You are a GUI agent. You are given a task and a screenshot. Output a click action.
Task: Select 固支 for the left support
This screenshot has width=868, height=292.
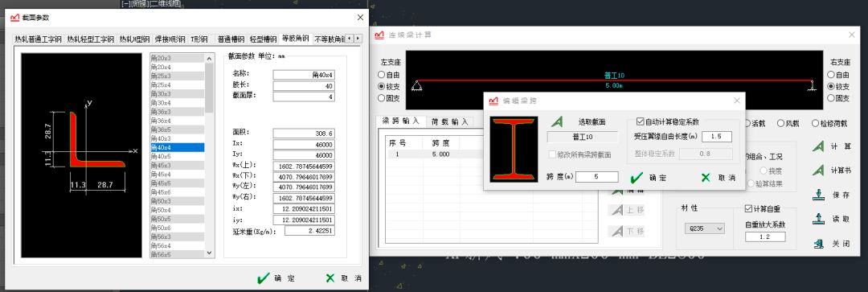pos(389,98)
